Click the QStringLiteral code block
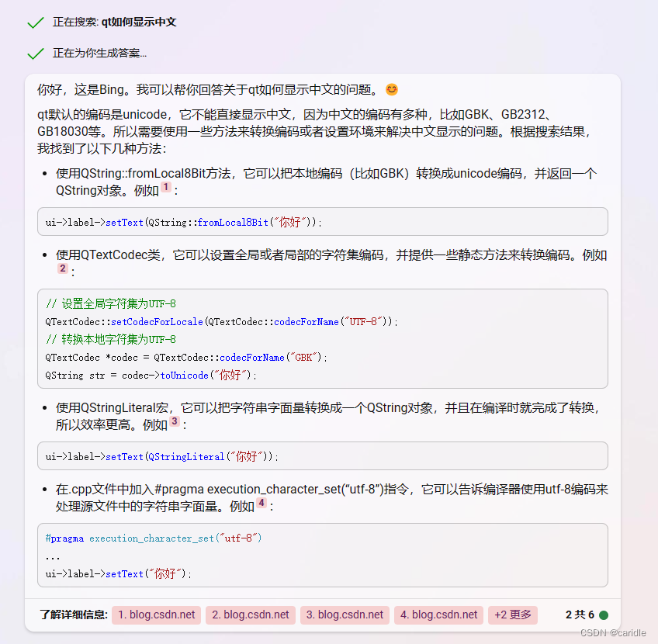 click(x=323, y=456)
